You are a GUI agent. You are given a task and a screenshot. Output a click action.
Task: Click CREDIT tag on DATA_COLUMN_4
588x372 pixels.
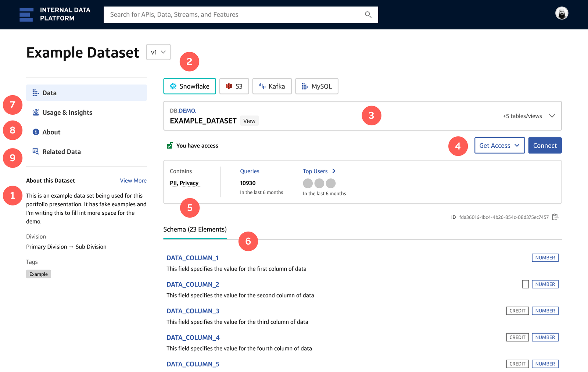[x=517, y=337]
